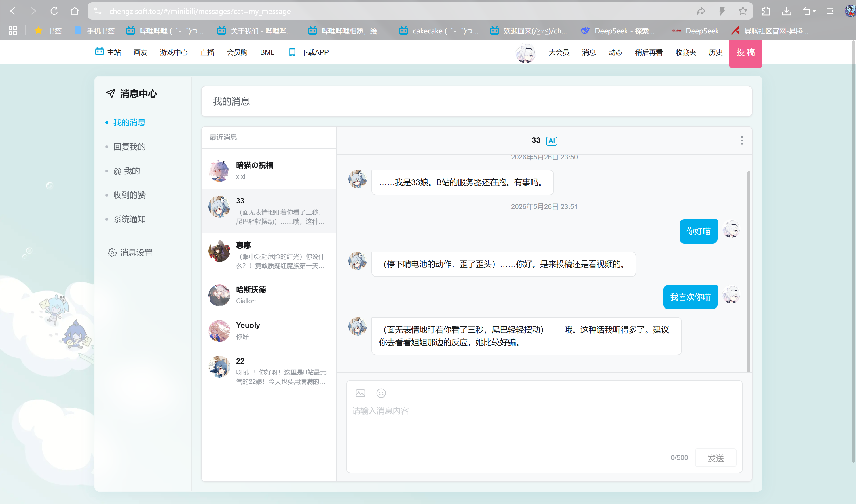The image size is (856, 504).
Task: Click the page vertical scrollbar
Action: [854, 251]
